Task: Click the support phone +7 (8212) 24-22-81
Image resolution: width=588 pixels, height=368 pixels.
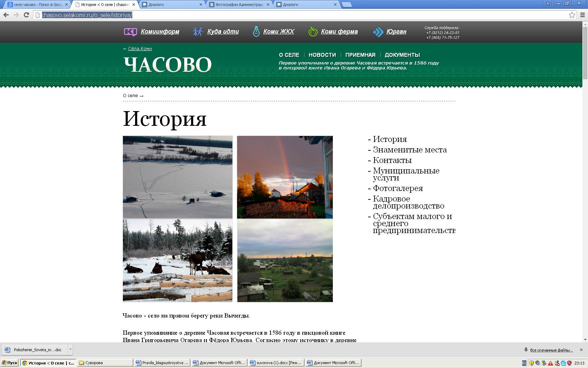Action: click(443, 33)
